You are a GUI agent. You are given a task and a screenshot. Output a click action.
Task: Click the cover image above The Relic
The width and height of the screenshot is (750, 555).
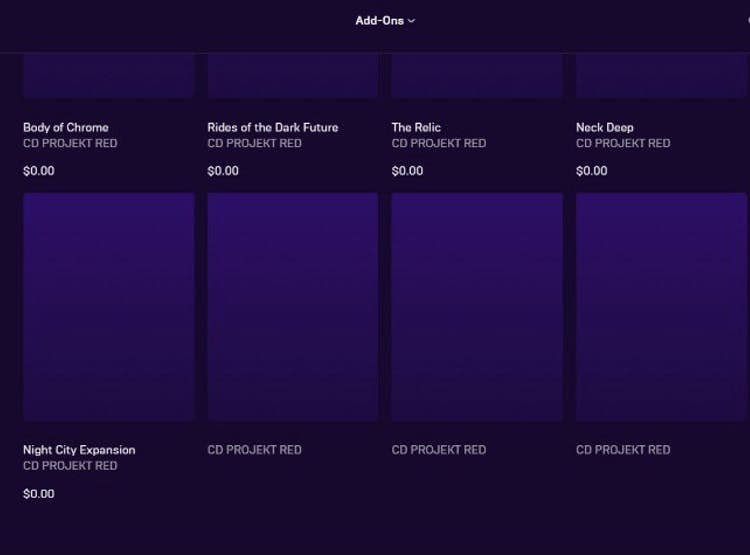click(x=477, y=76)
